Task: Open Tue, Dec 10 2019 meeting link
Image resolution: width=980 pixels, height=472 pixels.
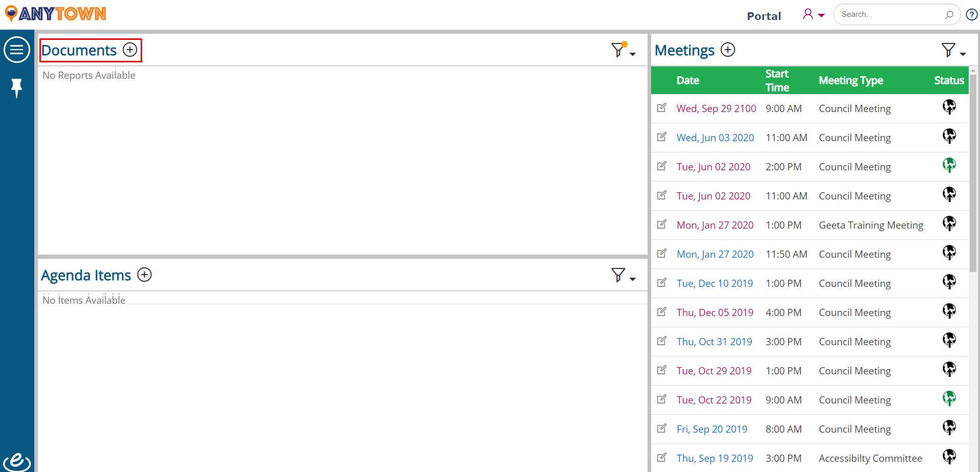Action: click(x=715, y=283)
